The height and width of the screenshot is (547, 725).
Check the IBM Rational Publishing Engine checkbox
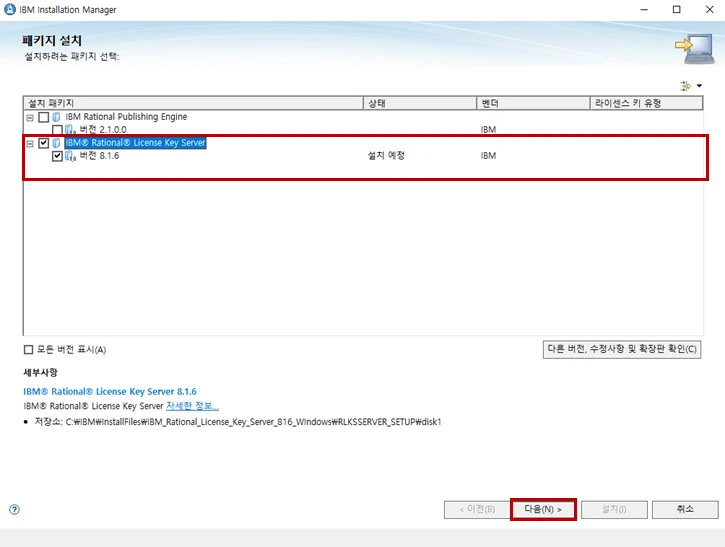(x=43, y=117)
